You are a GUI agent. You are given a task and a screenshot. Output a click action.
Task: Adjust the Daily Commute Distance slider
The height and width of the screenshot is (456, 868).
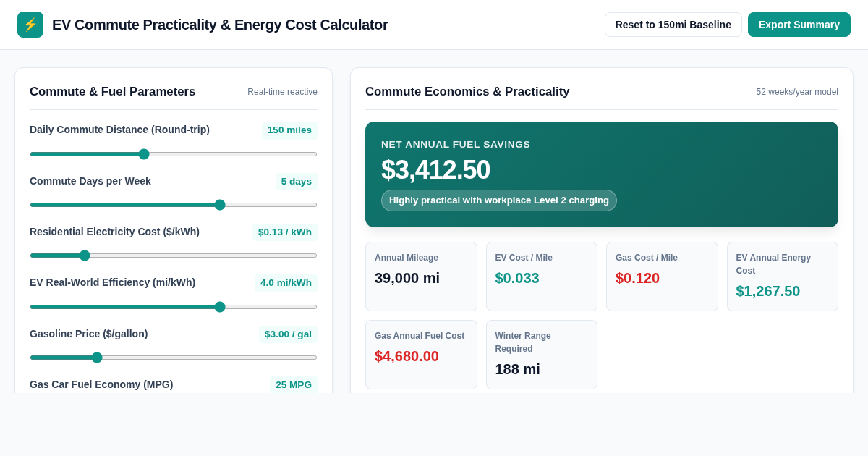click(174, 154)
